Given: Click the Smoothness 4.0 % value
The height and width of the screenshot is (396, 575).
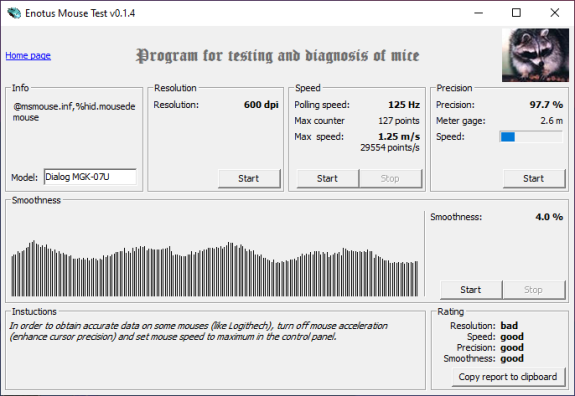Looking at the screenshot, I should tap(549, 217).
